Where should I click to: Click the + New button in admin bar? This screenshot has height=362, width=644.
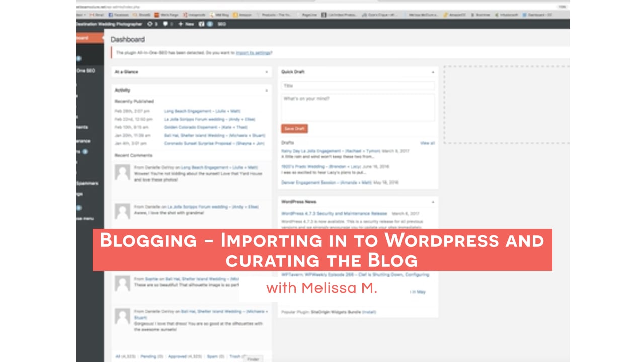pyautogui.click(x=186, y=24)
